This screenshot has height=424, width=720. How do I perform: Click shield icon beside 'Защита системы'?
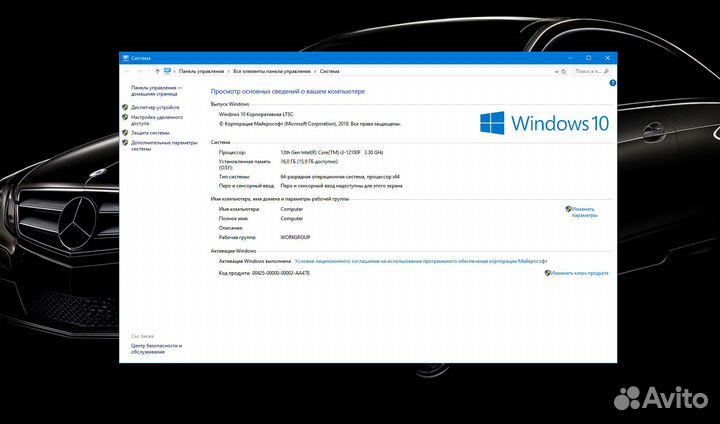point(125,132)
